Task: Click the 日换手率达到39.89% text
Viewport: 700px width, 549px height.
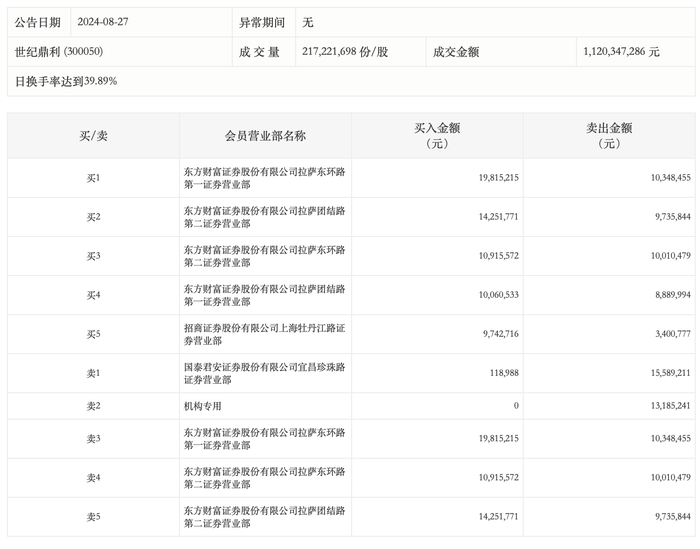Action: coord(66,81)
